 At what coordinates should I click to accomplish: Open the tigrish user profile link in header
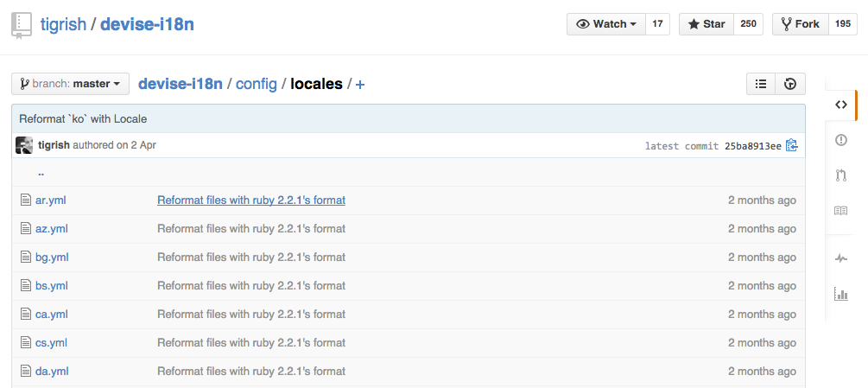coord(63,24)
